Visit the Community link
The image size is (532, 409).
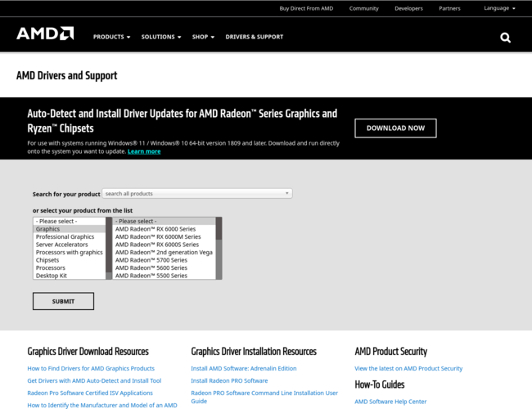[x=363, y=8]
